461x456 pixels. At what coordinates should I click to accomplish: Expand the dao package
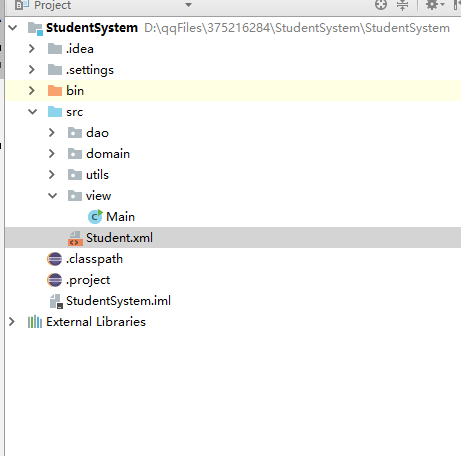click(x=52, y=133)
